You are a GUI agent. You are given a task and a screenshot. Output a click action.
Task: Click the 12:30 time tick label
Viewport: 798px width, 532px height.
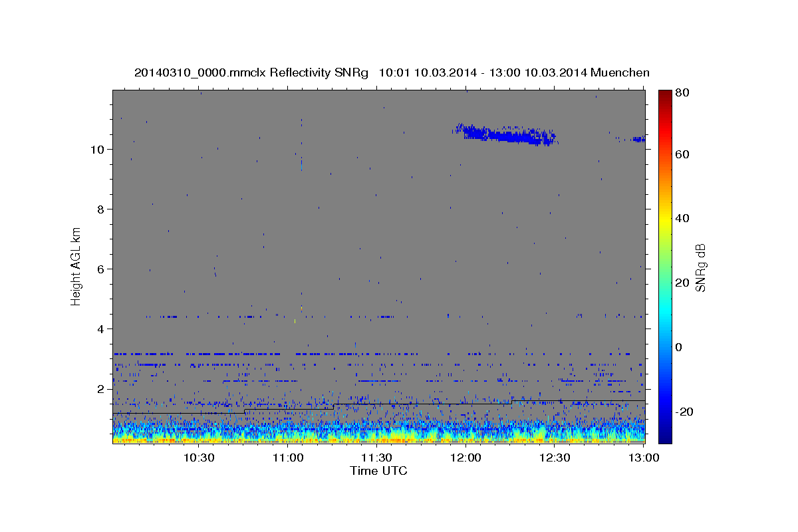click(x=555, y=458)
